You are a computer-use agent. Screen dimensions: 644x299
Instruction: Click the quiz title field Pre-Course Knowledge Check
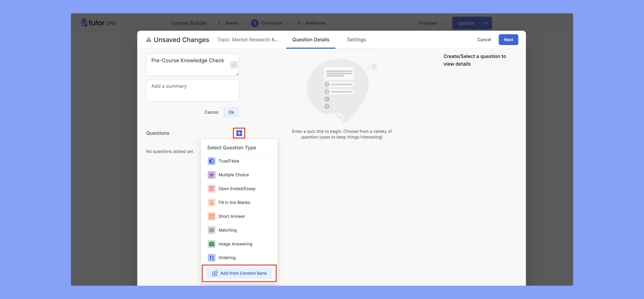tap(193, 65)
